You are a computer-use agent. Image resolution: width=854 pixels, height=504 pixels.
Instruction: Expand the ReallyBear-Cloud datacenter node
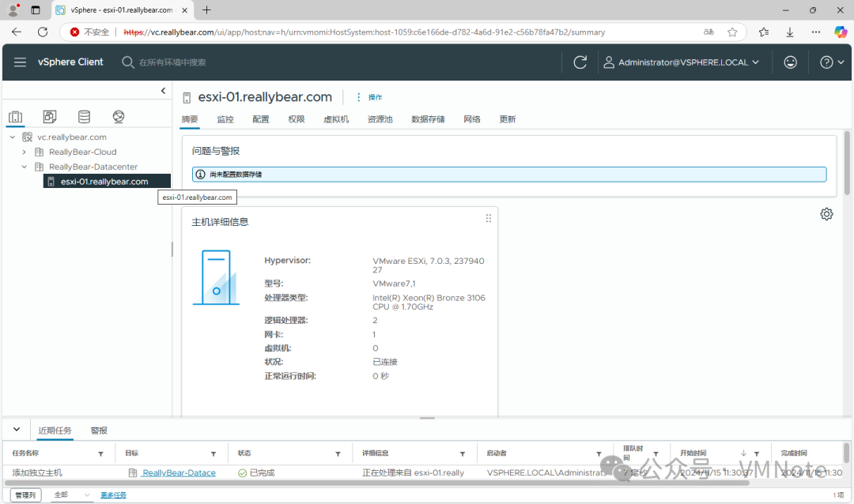24,152
